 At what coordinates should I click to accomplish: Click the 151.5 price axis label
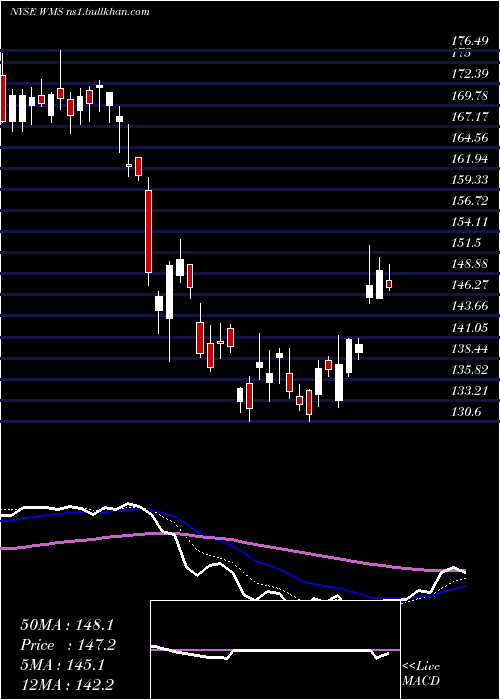(467, 243)
